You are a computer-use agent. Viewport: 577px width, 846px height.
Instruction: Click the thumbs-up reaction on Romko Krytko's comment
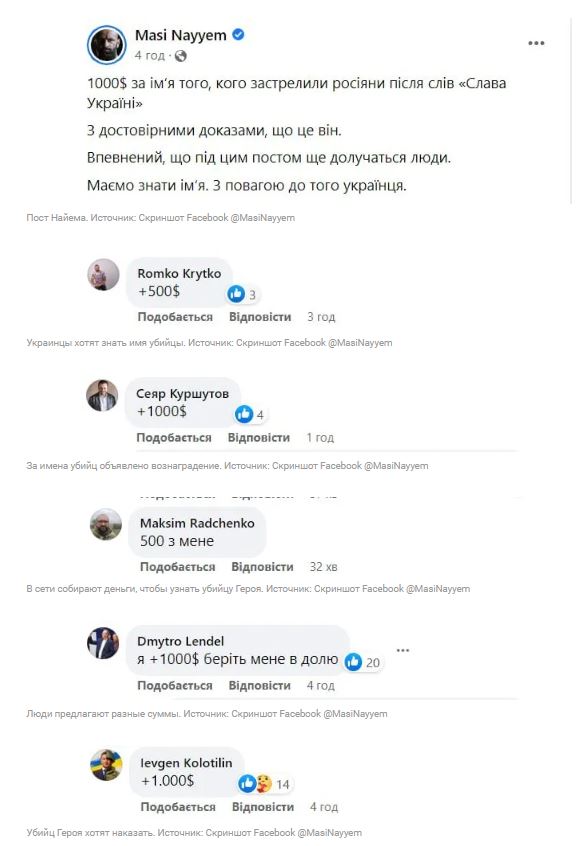236,292
